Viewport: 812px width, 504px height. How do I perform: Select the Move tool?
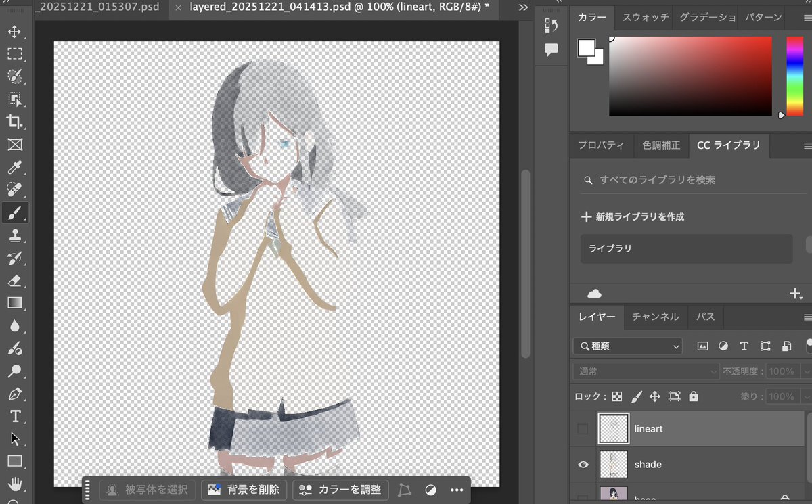pos(14,31)
